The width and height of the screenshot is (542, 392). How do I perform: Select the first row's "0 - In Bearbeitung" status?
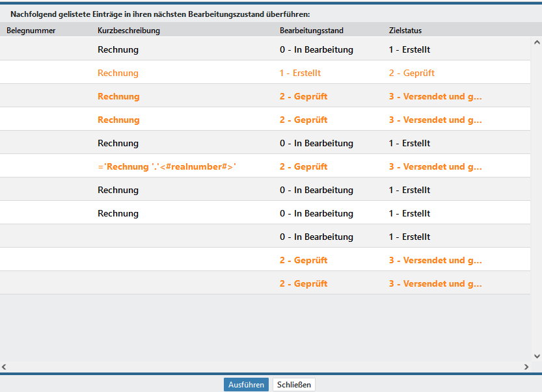coord(316,50)
